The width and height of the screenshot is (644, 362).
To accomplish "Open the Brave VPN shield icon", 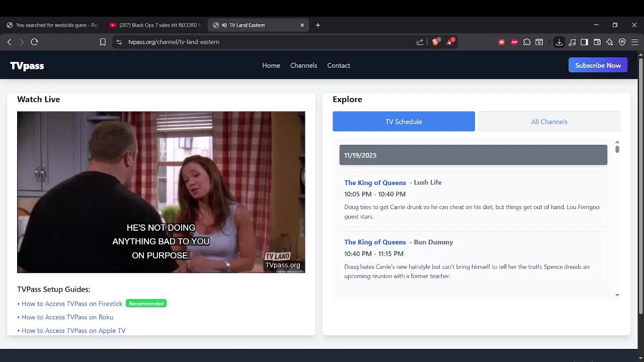I will pyautogui.click(x=622, y=42).
